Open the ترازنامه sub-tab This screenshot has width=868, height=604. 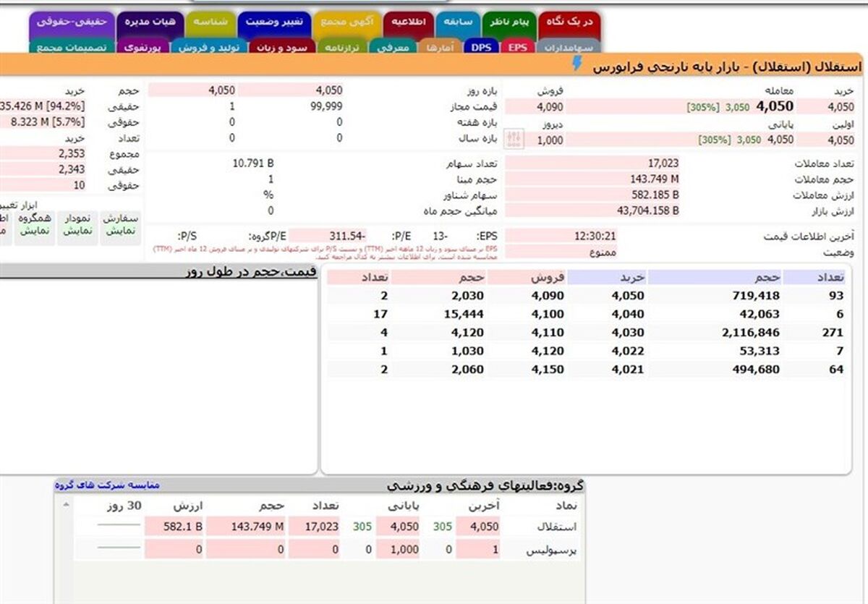pyautogui.click(x=342, y=47)
